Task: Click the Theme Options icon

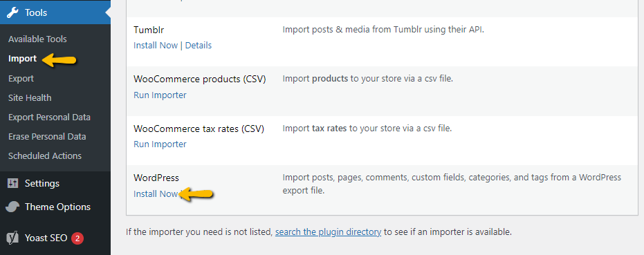Action: (12, 207)
